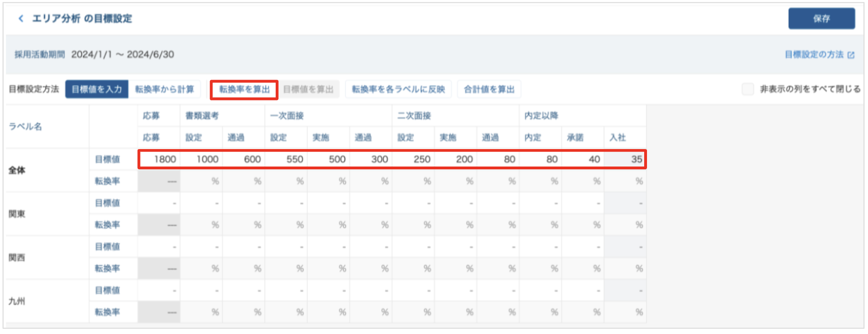Click the ラベル名 column header
Viewport: 868px width, 334px height.
point(25,126)
